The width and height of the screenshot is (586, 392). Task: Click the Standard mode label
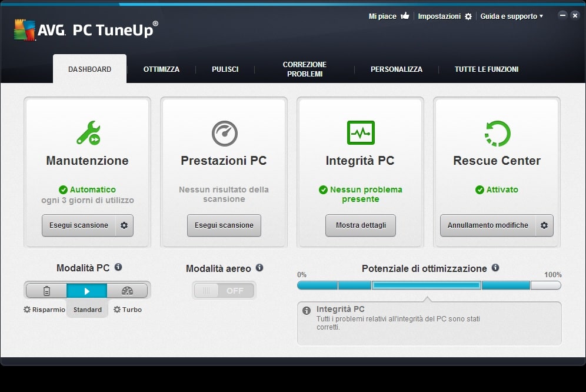point(88,310)
